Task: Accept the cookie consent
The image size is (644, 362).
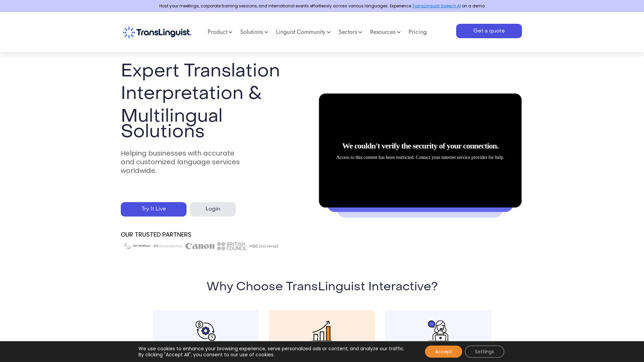Action: tap(443, 352)
